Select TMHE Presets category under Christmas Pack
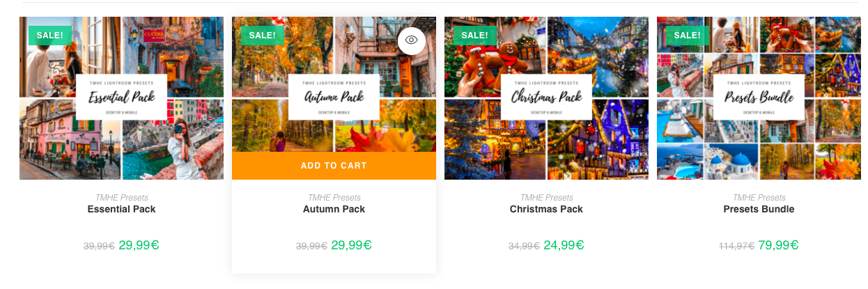Image resolution: width=868 pixels, height=289 pixels. (546, 198)
